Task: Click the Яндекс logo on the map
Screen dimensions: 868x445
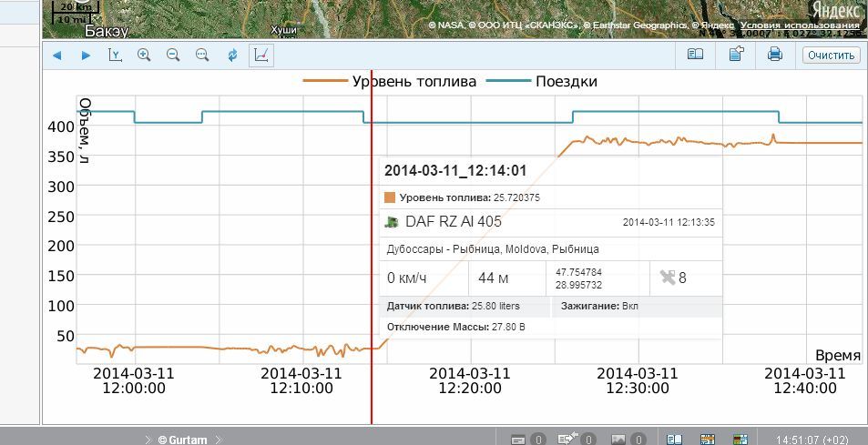Action: coord(835,9)
